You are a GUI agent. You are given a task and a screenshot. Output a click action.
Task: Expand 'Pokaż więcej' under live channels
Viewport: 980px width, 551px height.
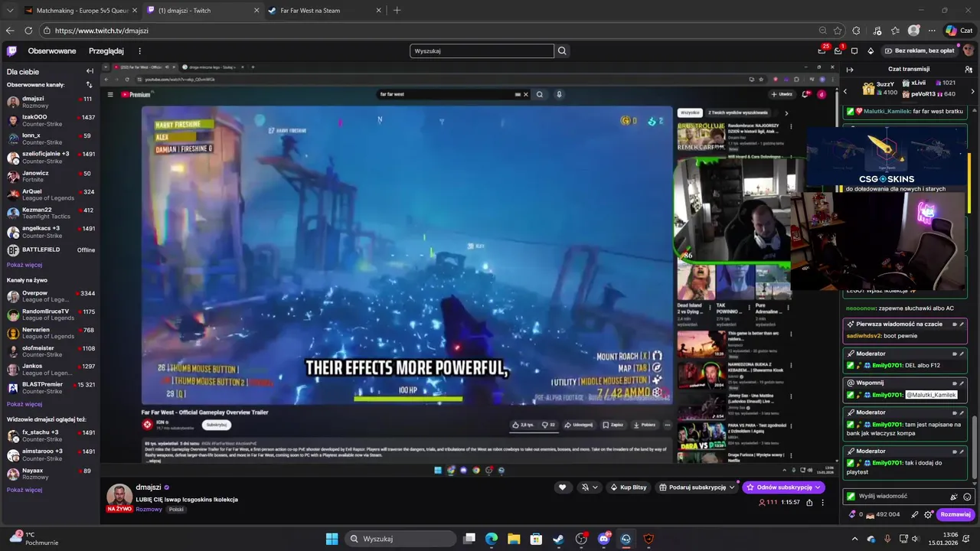click(24, 404)
